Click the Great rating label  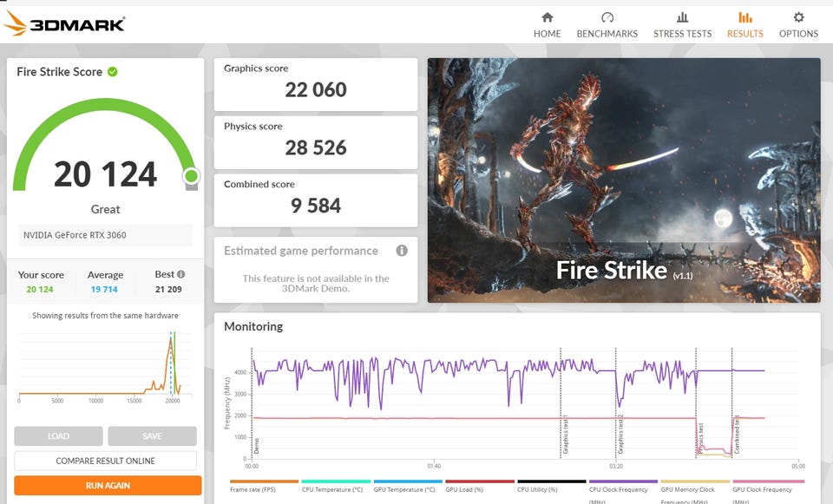[105, 209]
